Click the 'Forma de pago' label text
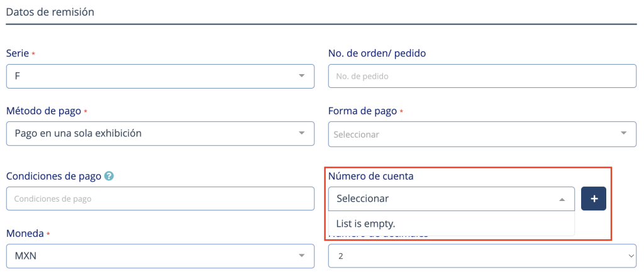The image size is (644, 277). click(362, 111)
